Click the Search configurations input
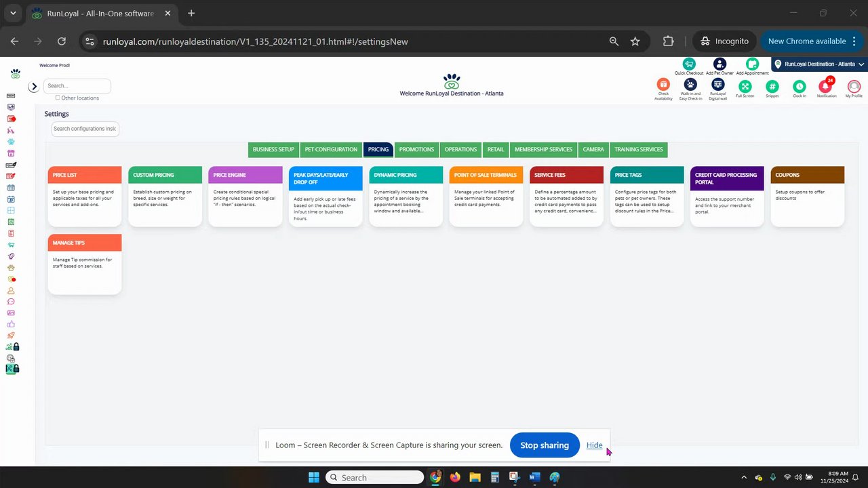Viewport: 868px width, 488px height. [85, 129]
